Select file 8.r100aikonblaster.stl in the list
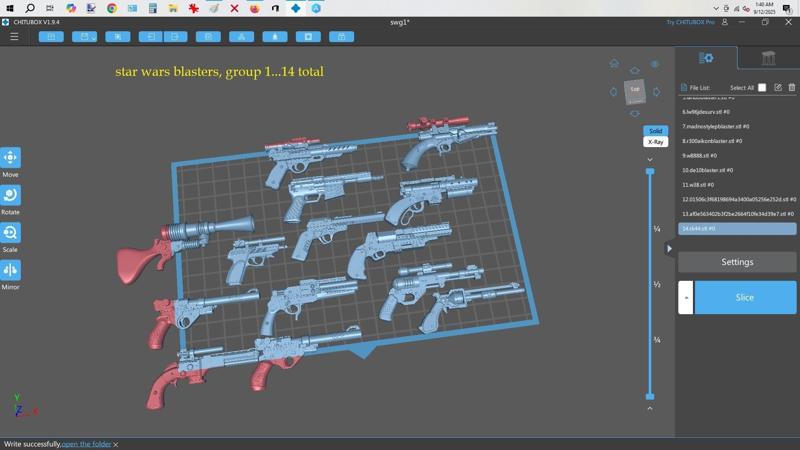This screenshot has height=450, width=800. click(737, 141)
